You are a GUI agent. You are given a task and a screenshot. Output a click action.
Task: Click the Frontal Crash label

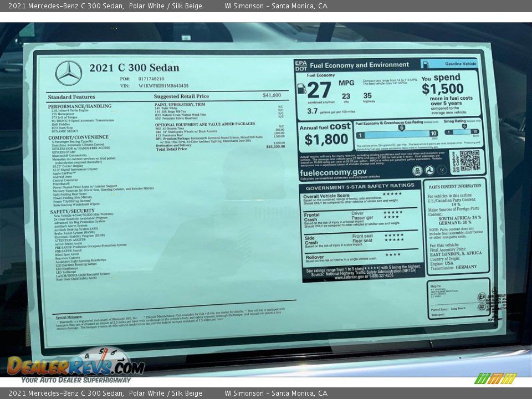[311, 217]
